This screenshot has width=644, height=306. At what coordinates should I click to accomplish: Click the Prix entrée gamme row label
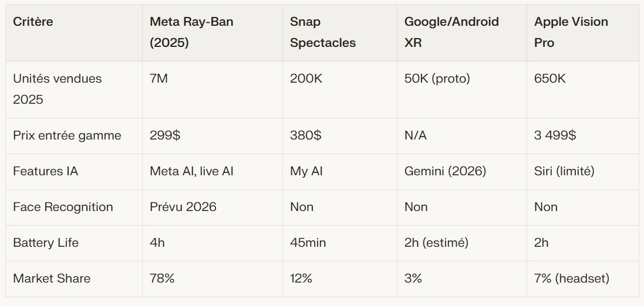coord(67,135)
